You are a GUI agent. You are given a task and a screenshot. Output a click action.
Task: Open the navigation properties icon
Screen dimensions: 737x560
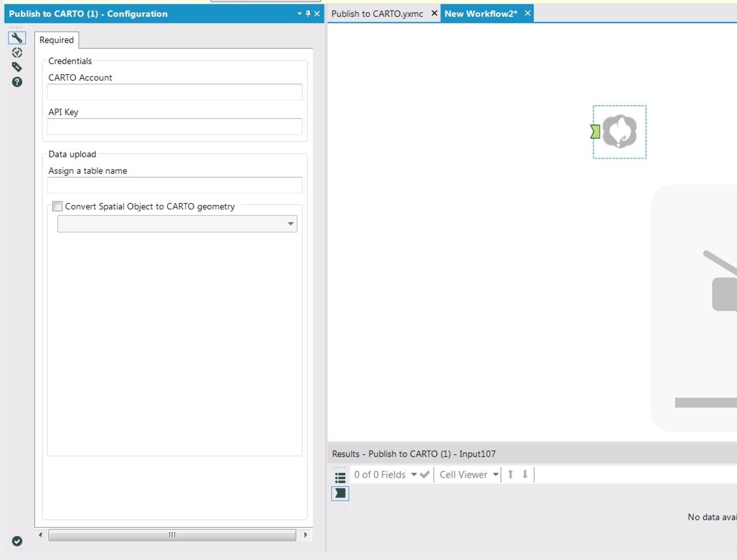pos(17,53)
